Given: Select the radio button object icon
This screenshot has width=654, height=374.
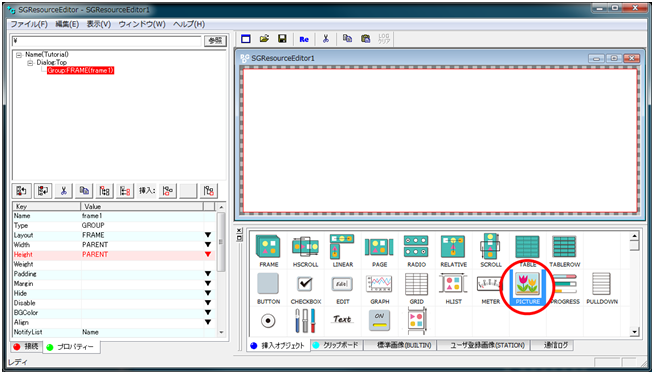Looking at the screenshot, I should (x=268, y=321).
